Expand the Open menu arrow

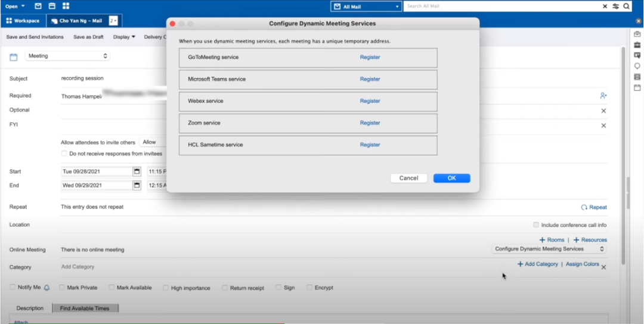(23, 6)
